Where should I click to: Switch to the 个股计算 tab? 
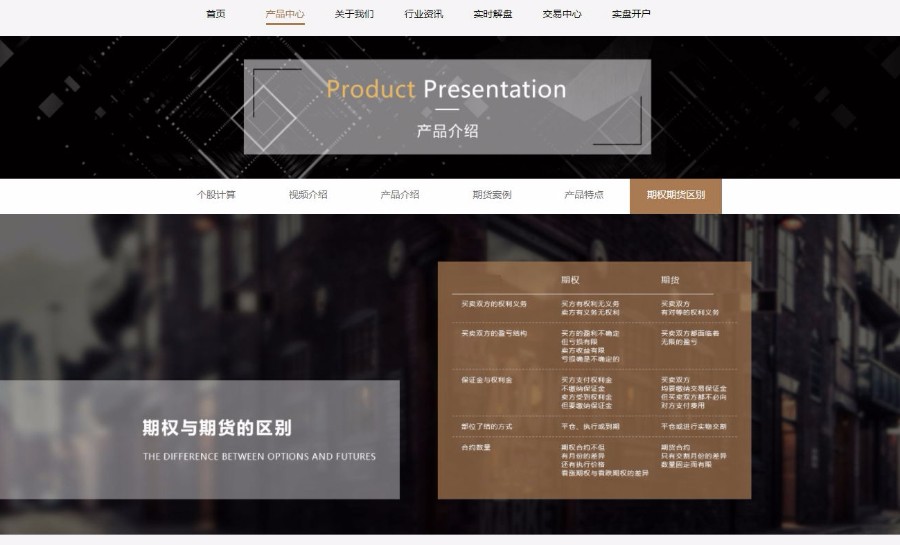(x=216, y=195)
